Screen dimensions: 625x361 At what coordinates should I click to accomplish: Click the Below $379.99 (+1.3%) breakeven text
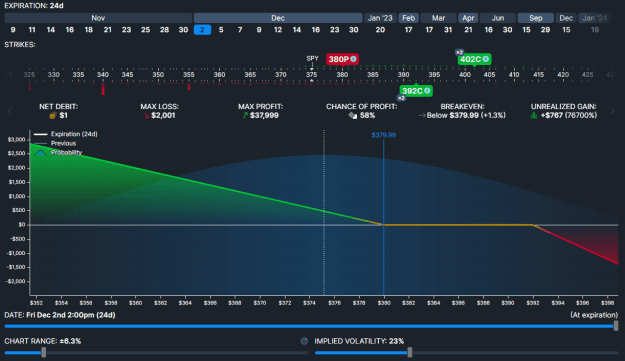tap(466, 116)
